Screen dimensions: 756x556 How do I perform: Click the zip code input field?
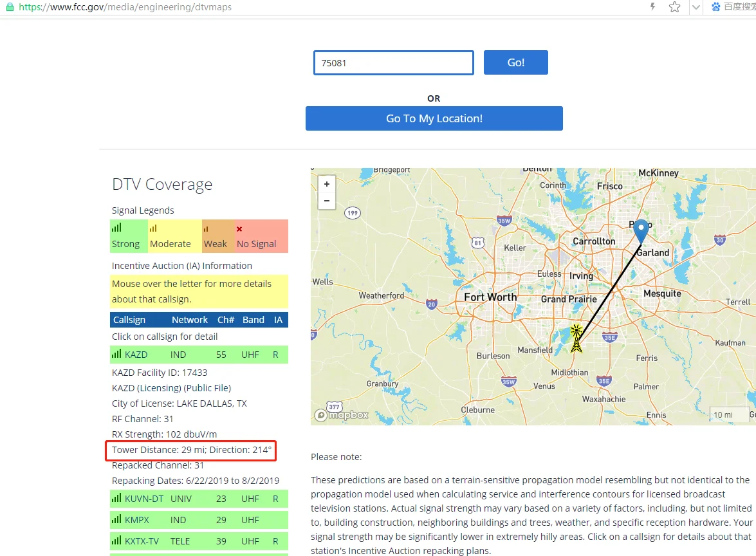(x=393, y=62)
